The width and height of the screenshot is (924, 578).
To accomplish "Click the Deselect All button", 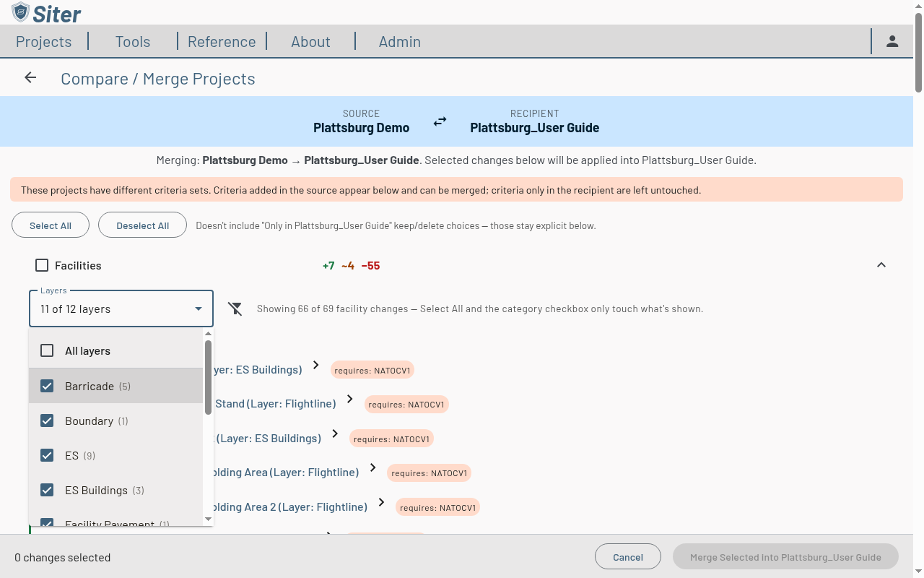I will [143, 225].
